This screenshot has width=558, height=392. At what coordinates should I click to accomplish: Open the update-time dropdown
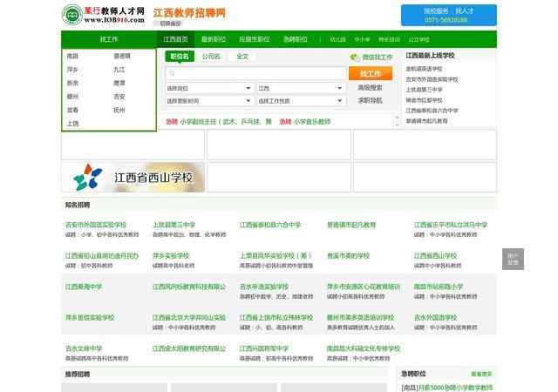[x=209, y=101]
